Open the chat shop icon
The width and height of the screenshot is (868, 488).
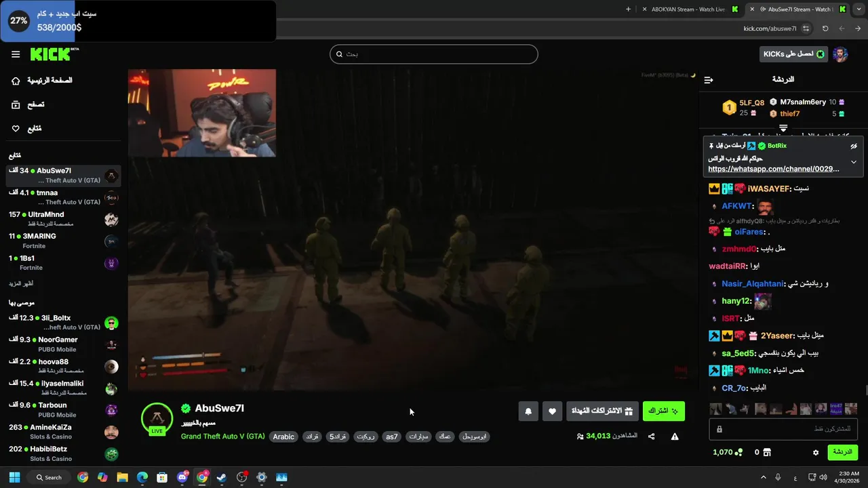tap(767, 452)
